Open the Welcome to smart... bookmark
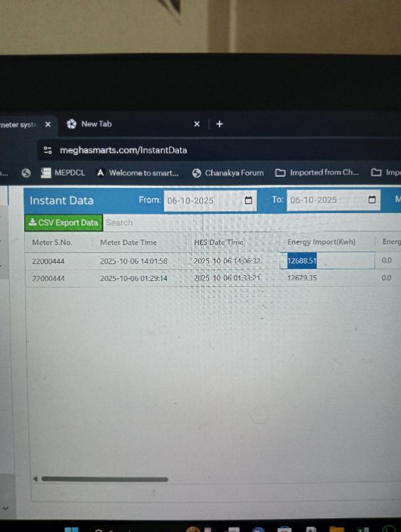 pyautogui.click(x=138, y=173)
